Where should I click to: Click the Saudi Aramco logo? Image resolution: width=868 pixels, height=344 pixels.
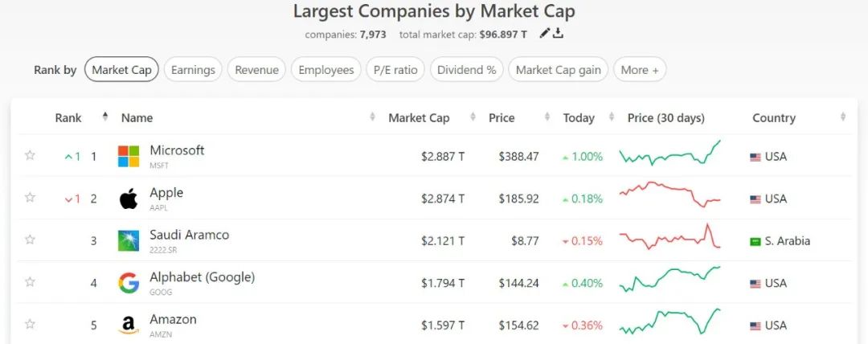tap(129, 240)
